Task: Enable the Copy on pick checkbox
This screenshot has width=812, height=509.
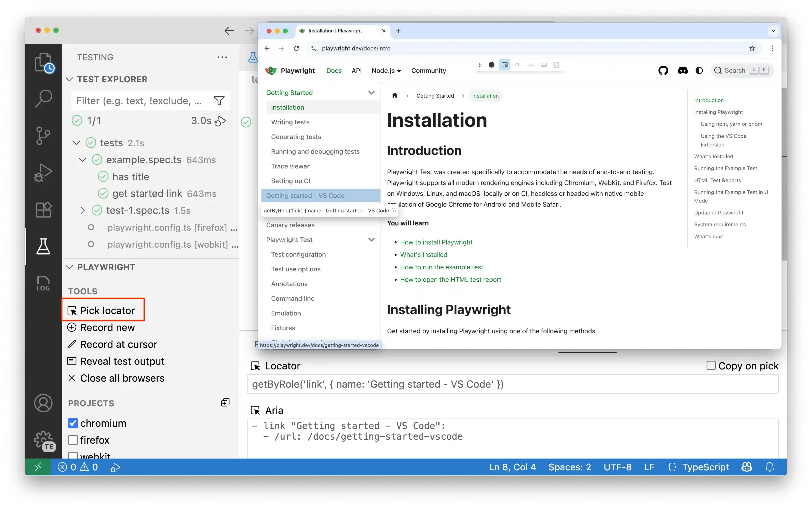Action: [711, 365]
